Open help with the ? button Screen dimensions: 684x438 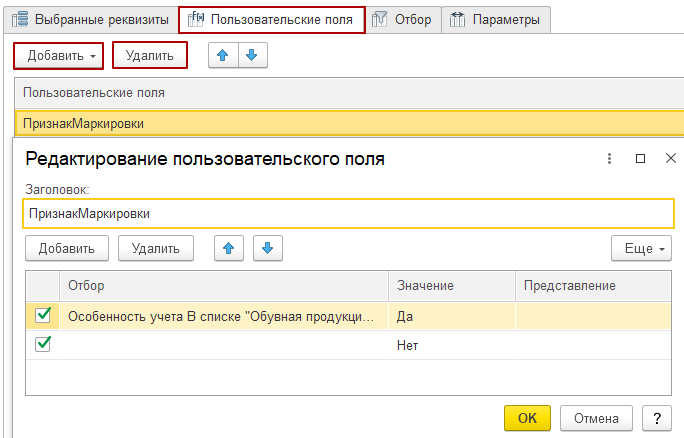point(657,418)
